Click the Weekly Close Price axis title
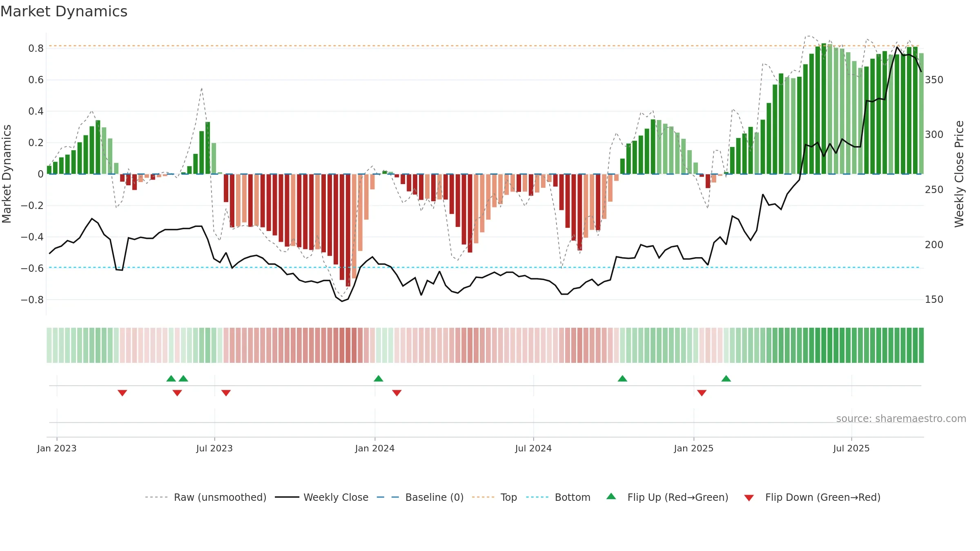 pos(959,174)
